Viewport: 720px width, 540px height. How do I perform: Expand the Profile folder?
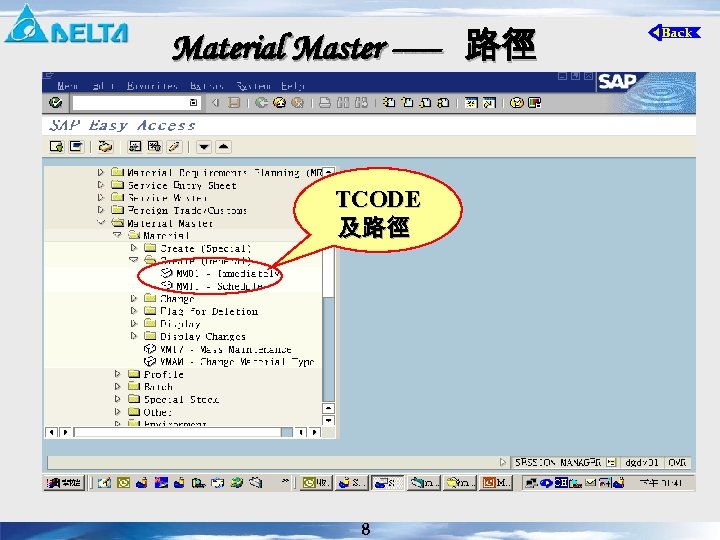coord(118,374)
